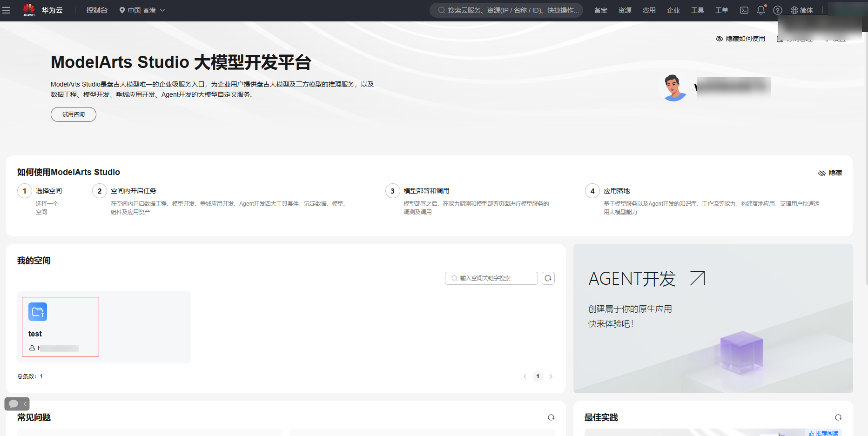Image resolution: width=868 pixels, height=436 pixels.
Task: Click the globe language icon
Action: [794, 10]
